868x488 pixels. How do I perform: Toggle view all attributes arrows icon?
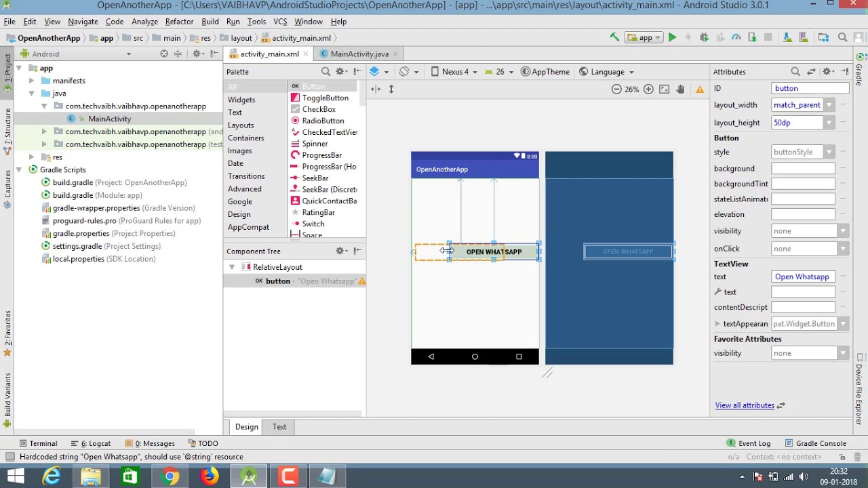(811, 71)
